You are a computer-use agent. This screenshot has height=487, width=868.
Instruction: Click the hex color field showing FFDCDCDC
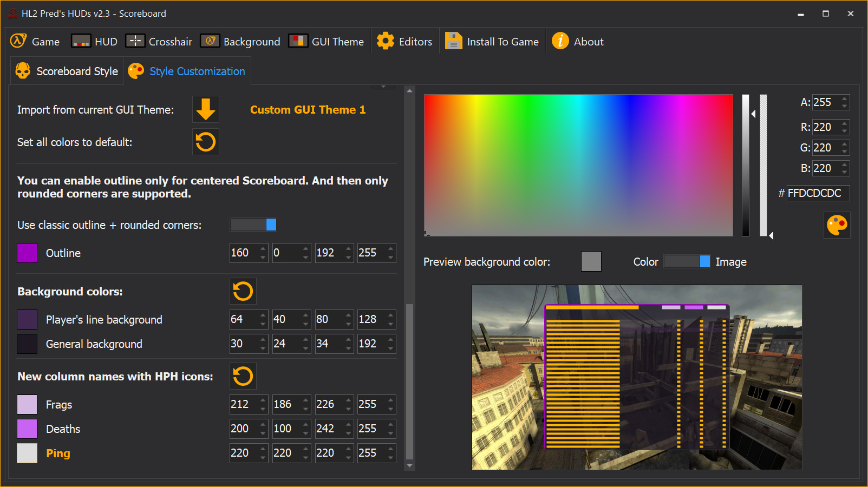[818, 193]
